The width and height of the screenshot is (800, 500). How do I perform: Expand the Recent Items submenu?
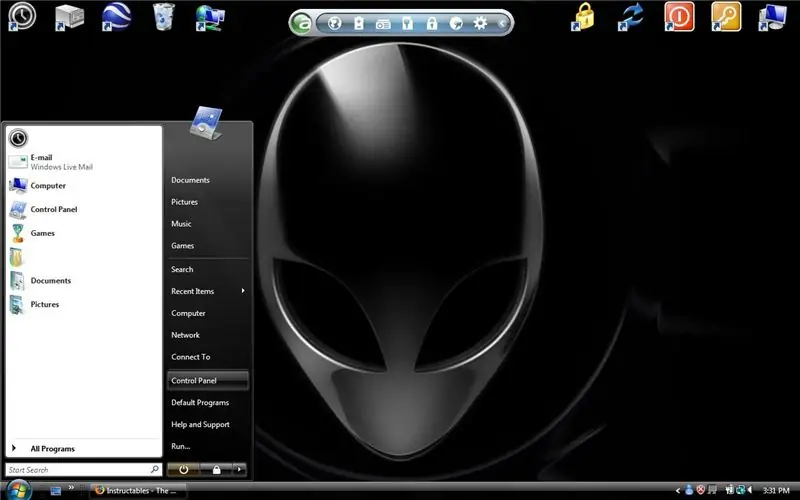tap(208, 291)
